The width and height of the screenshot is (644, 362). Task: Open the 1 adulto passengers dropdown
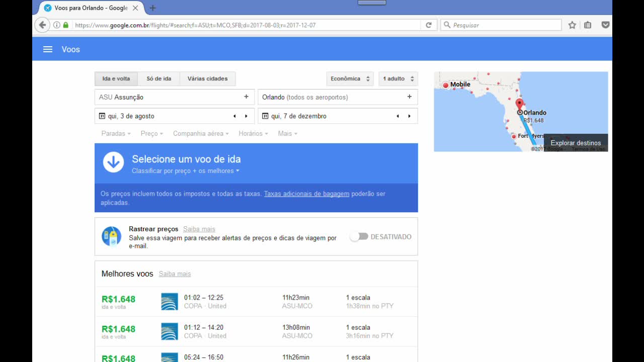398,79
